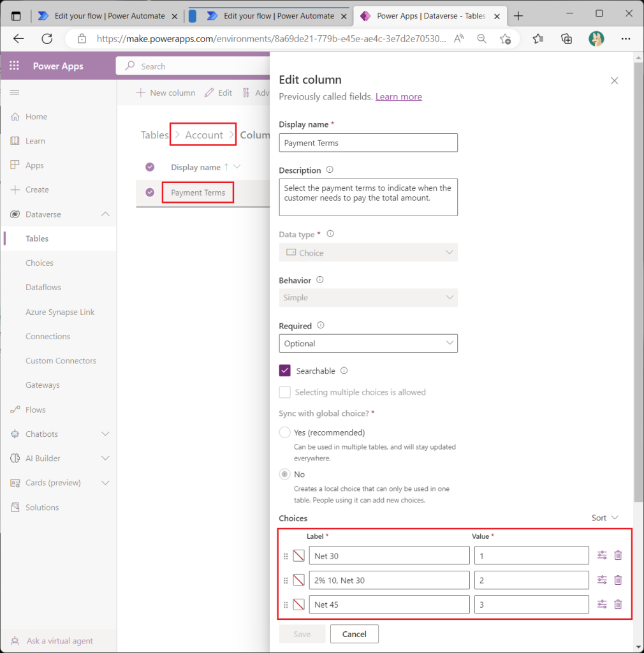
Task: Click the Tables breadcrumb
Action: click(x=154, y=135)
